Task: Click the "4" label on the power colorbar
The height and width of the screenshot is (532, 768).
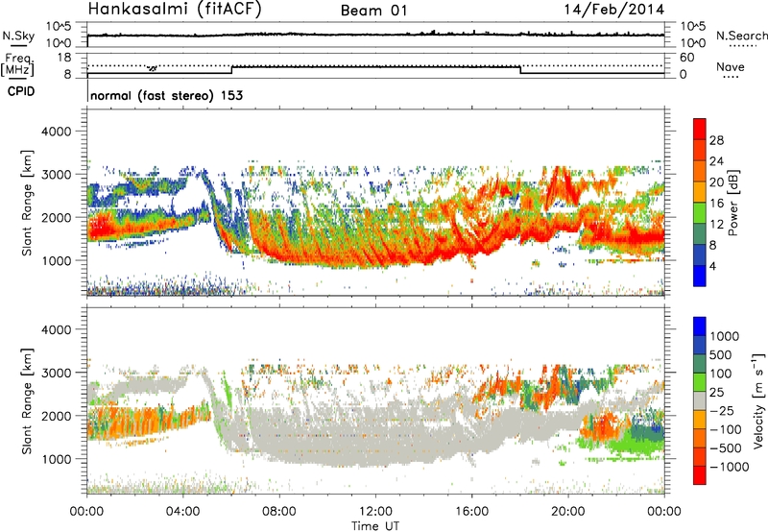Action: [712, 267]
